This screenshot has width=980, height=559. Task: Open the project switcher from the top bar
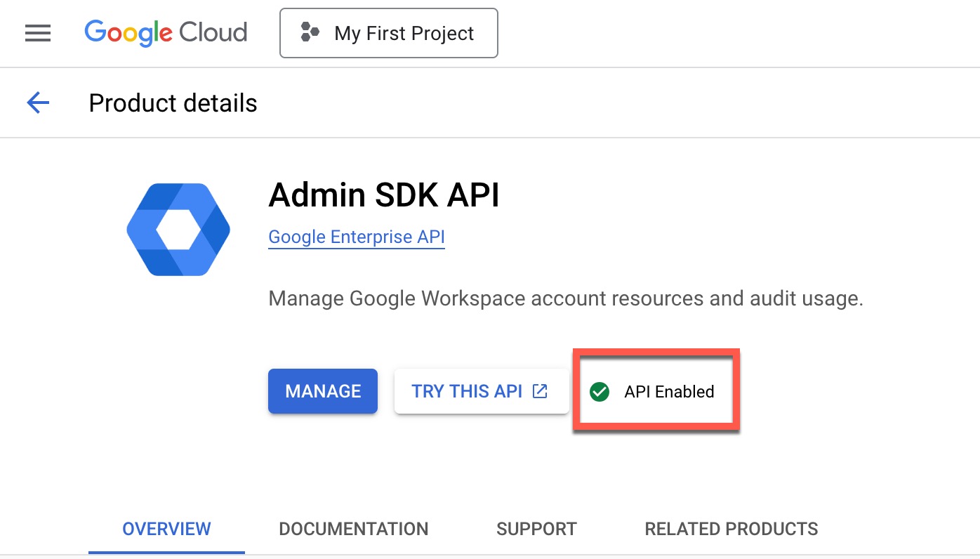click(388, 32)
